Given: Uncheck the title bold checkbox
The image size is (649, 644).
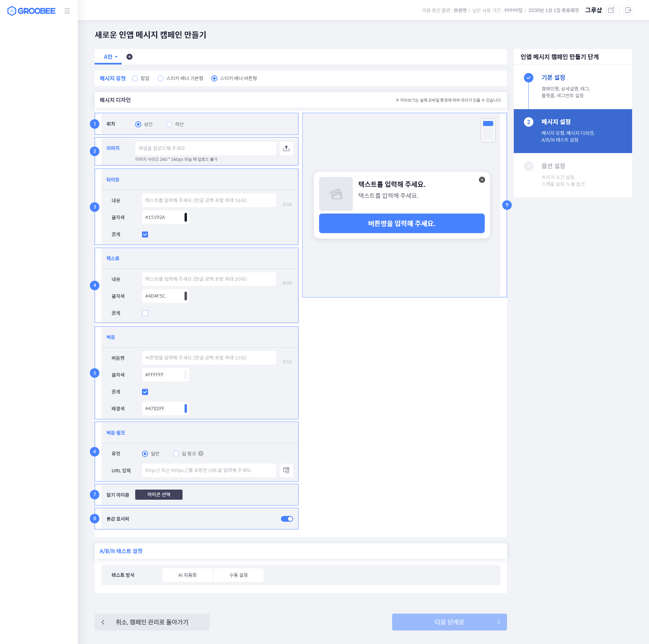Looking at the screenshot, I should (145, 234).
